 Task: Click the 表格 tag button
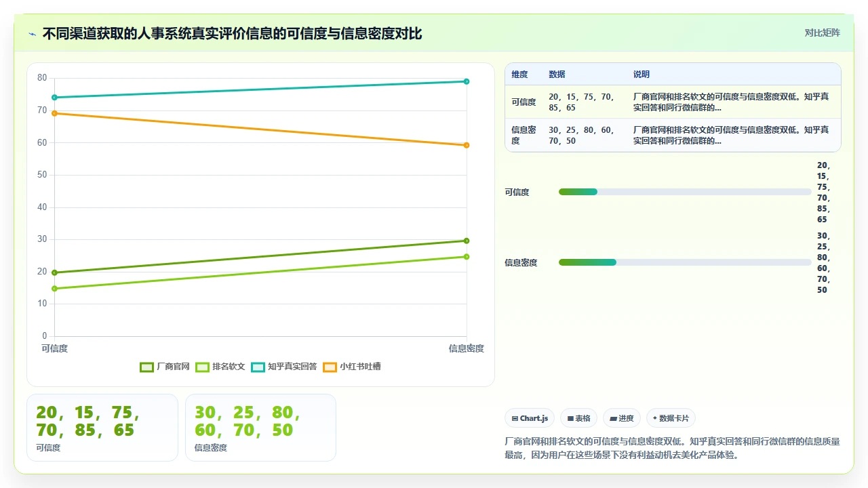click(x=579, y=418)
